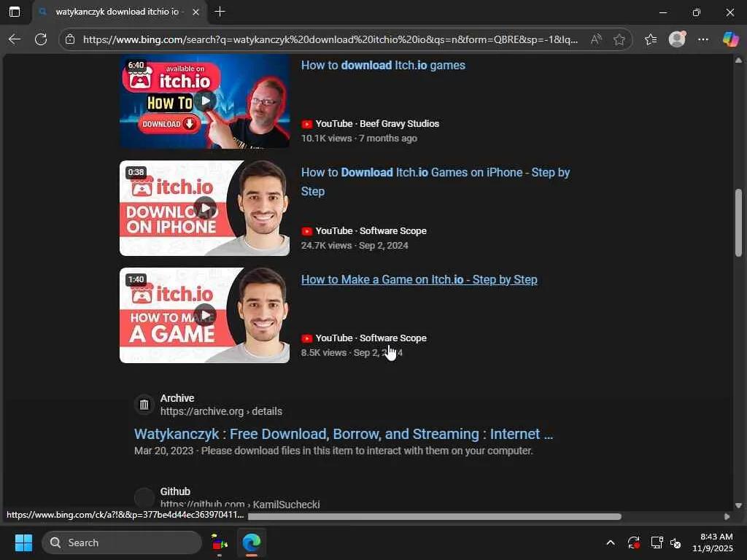Click the archive.org › details URL

221,411
